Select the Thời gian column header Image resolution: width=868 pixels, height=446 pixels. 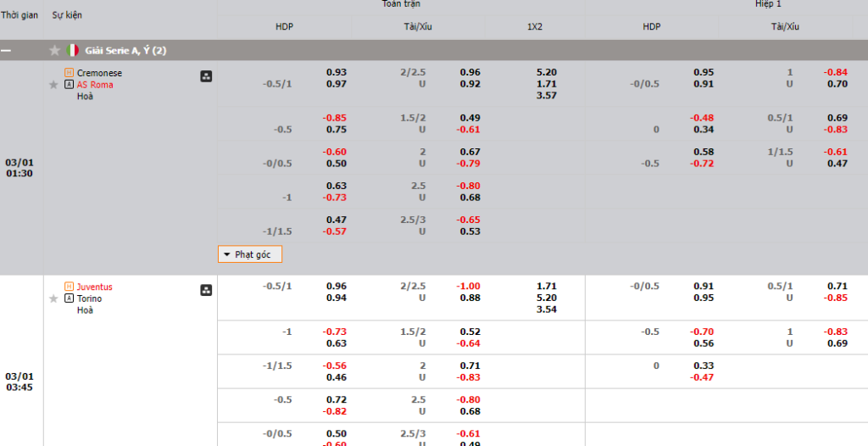click(x=21, y=15)
